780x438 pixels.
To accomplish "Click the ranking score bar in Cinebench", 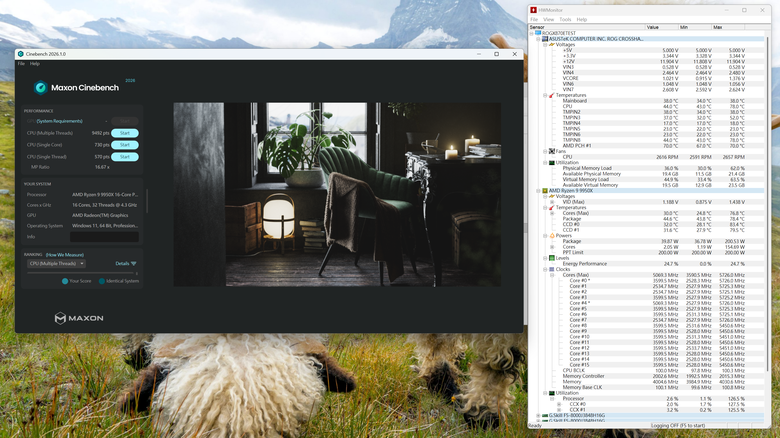I will pos(82,273).
